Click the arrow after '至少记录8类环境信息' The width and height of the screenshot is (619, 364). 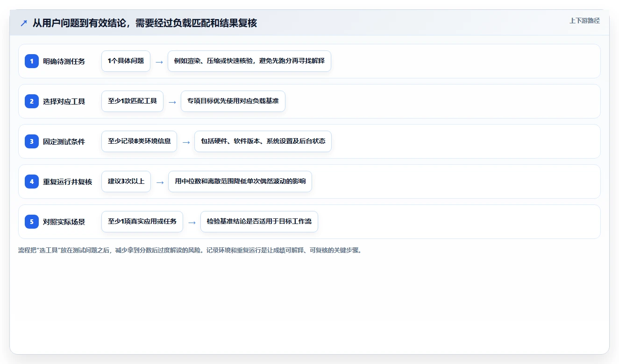186,142
